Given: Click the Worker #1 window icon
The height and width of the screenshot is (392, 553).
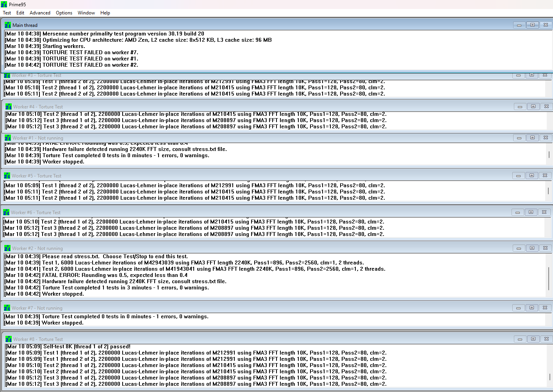Looking at the screenshot, I should coord(8,138).
